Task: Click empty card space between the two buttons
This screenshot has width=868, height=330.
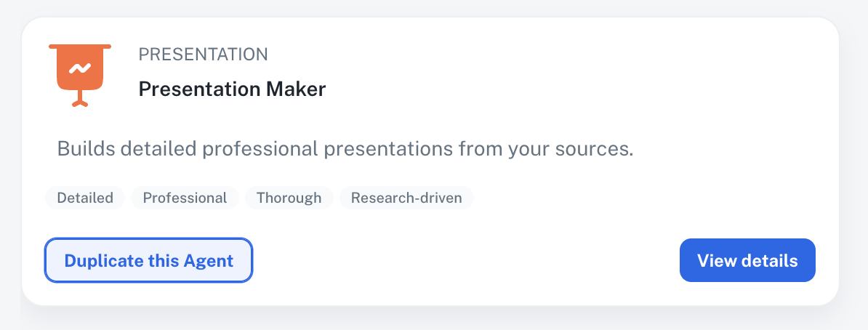Action: click(x=465, y=260)
